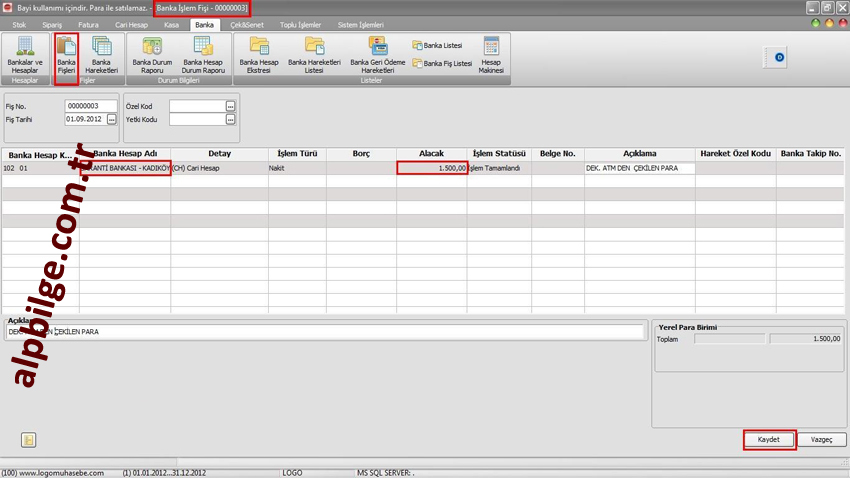Switch to the Fatura tab
This screenshot has width=850, height=478.
click(x=88, y=24)
